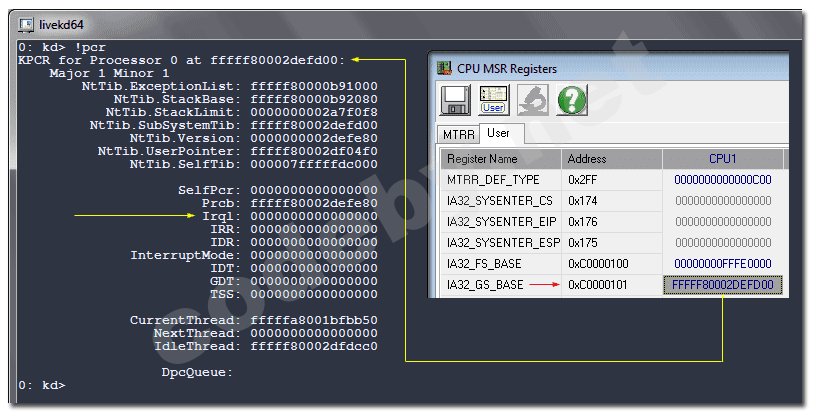Click the microscope toolbar icon
813x414 pixels.
(x=532, y=100)
